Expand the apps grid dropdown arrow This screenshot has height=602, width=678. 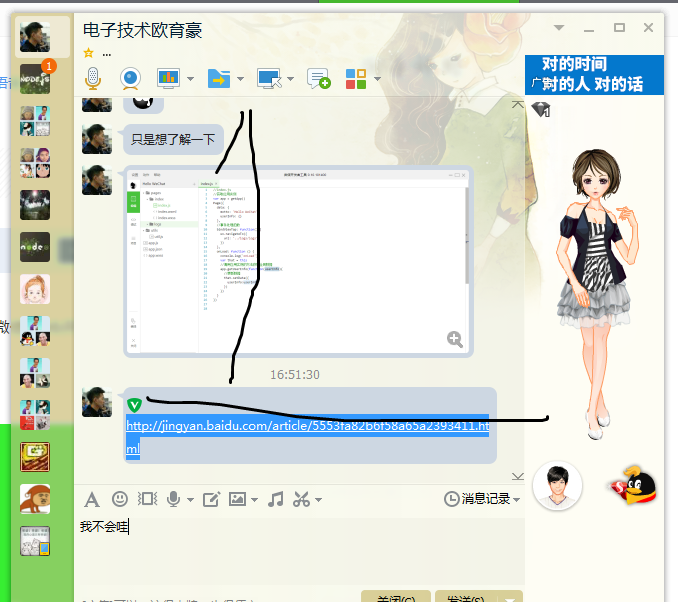377,79
